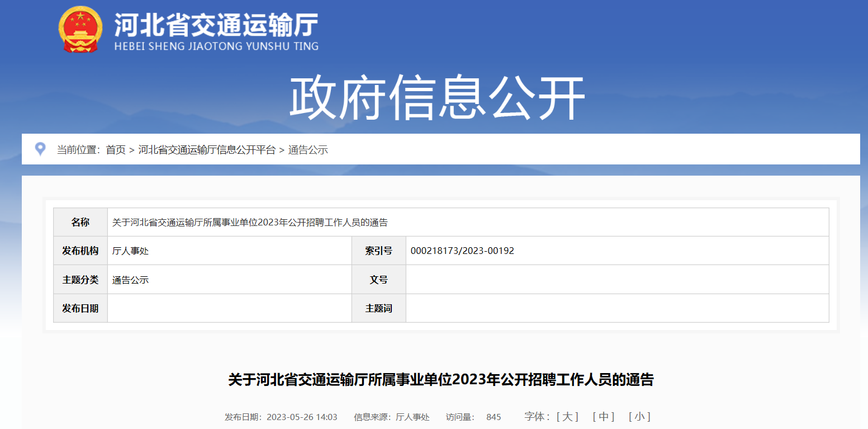Go to 首页 via breadcrumb

(x=116, y=150)
